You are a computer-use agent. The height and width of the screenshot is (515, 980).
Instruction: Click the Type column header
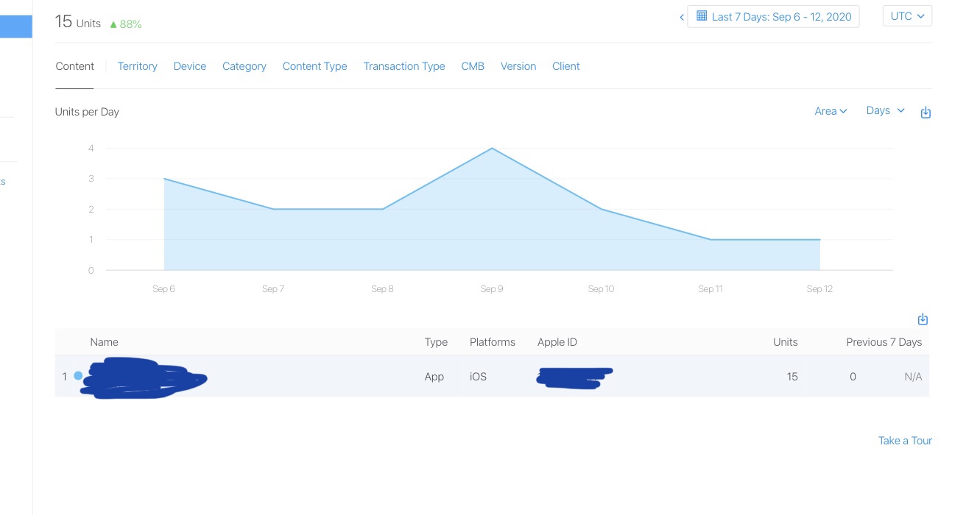[x=436, y=342]
